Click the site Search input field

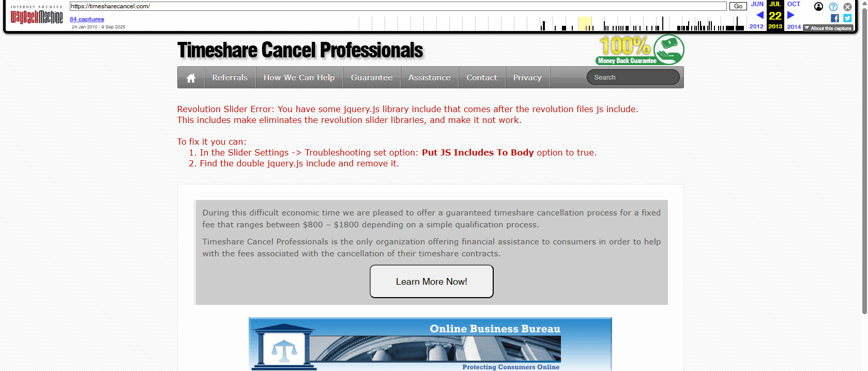click(x=633, y=78)
